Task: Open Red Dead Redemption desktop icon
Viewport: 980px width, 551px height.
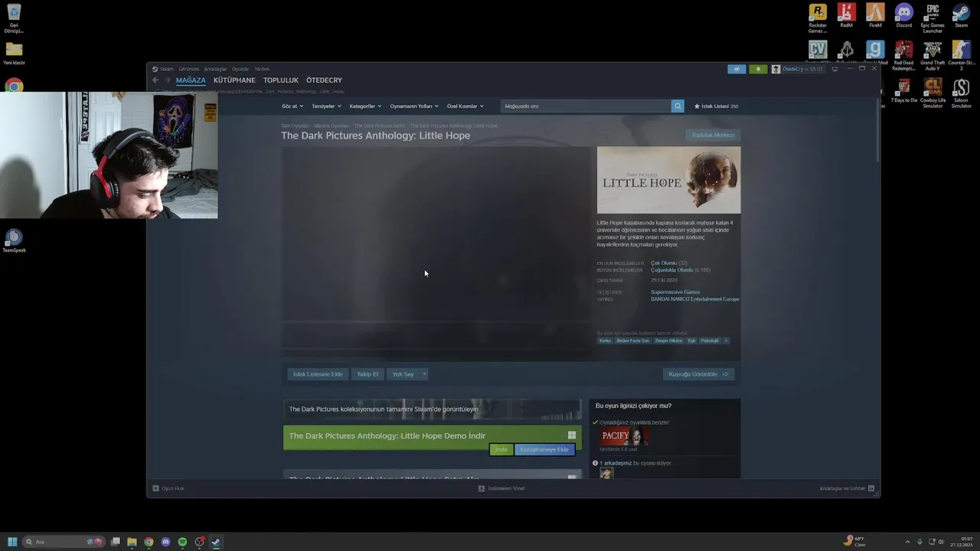Action: 904,56
